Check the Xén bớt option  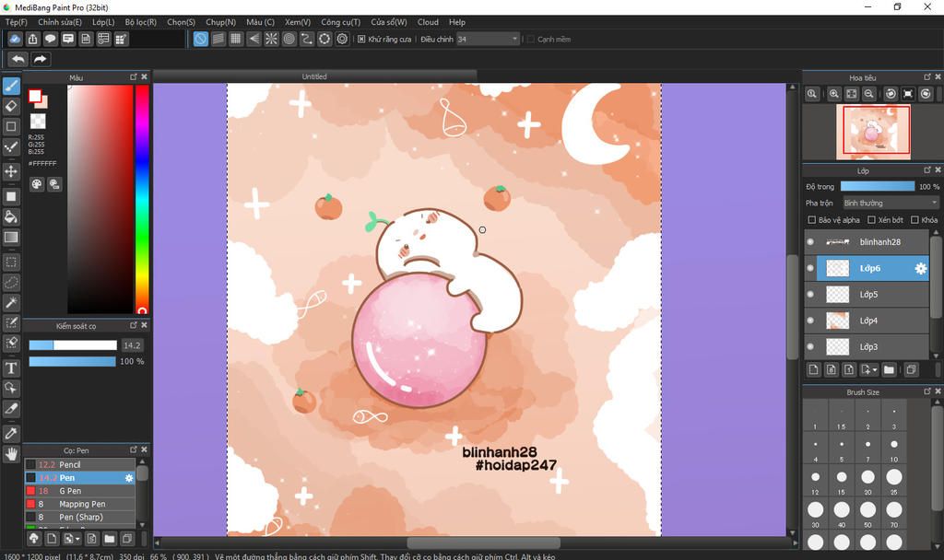(x=871, y=220)
